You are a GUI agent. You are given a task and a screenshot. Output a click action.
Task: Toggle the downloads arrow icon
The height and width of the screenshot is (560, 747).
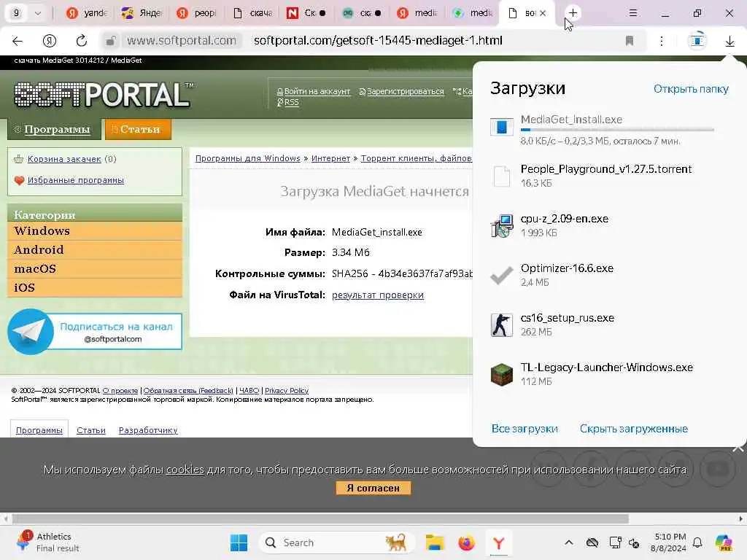point(729,42)
